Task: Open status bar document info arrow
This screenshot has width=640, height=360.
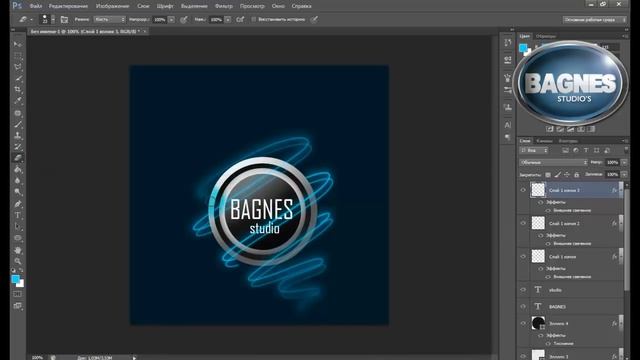Action: (x=134, y=358)
